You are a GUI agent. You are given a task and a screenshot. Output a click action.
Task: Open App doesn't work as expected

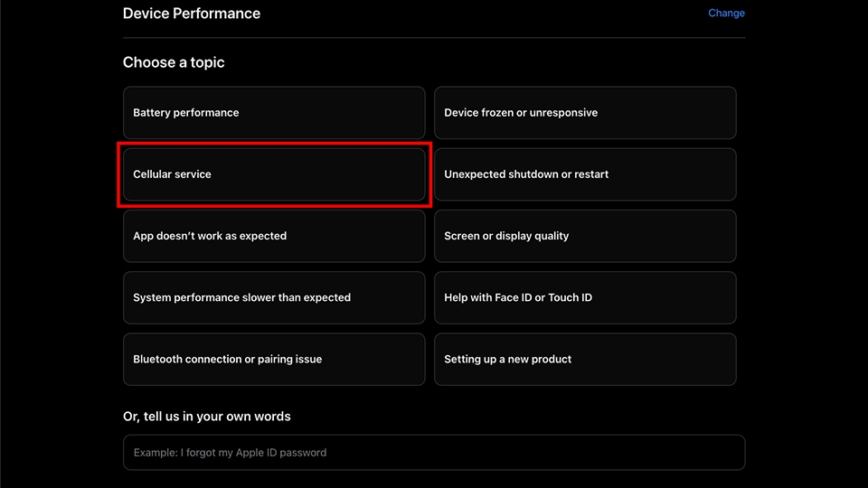274,236
